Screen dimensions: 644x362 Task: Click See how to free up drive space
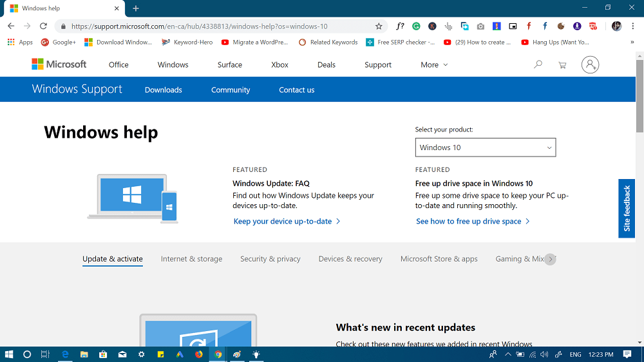click(473, 221)
